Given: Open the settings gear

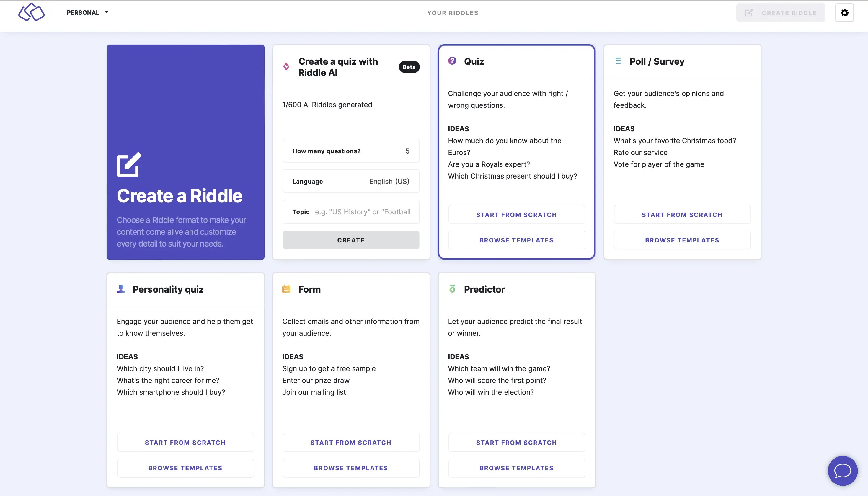Looking at the screenshot, I should coord(844,13).
